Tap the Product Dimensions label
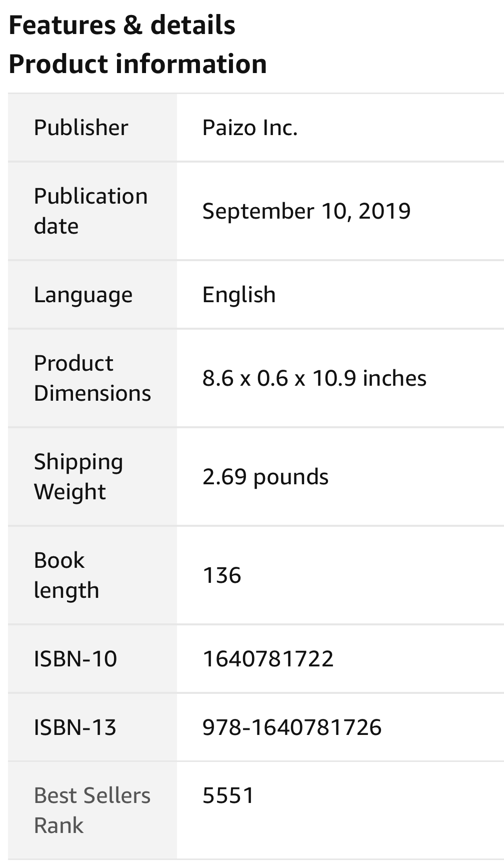504x863 pixels. 92,378
